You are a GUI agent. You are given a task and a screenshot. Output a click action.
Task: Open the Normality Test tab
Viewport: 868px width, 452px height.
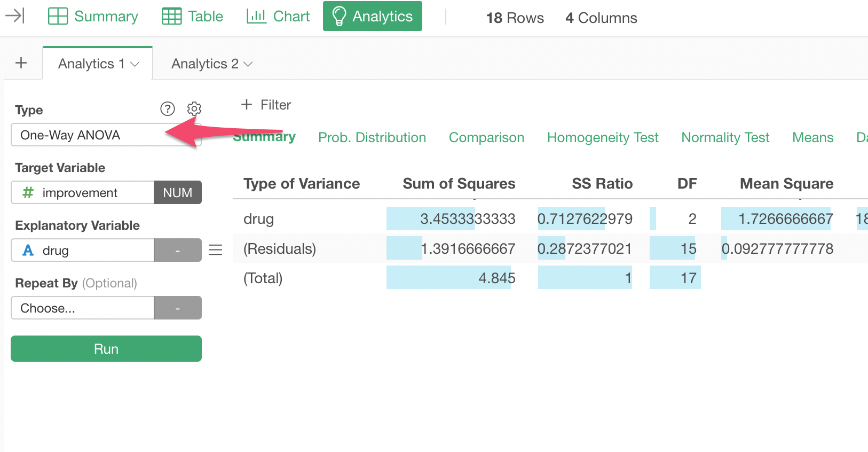coord(725,137)
